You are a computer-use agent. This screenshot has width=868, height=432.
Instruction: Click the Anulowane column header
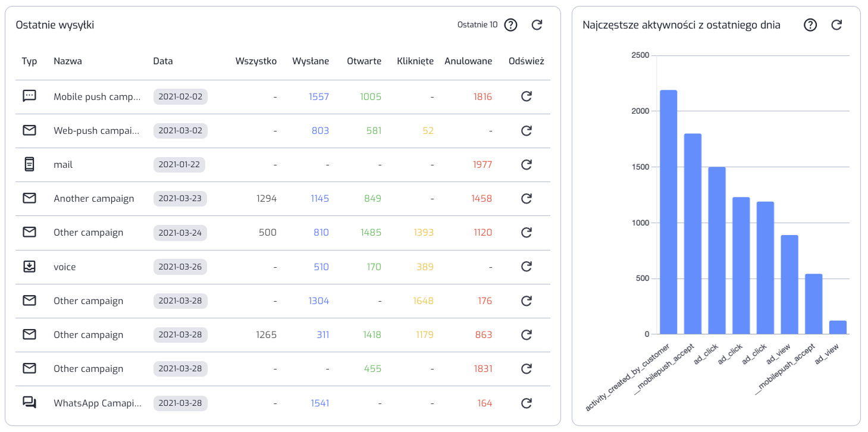pos(468,61)
